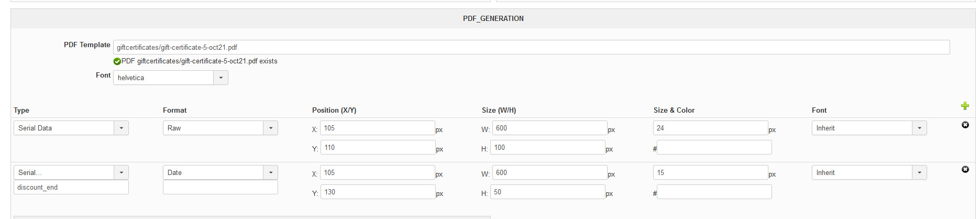
Task: Click first row's hex color field
Action: tap(714, 147)
